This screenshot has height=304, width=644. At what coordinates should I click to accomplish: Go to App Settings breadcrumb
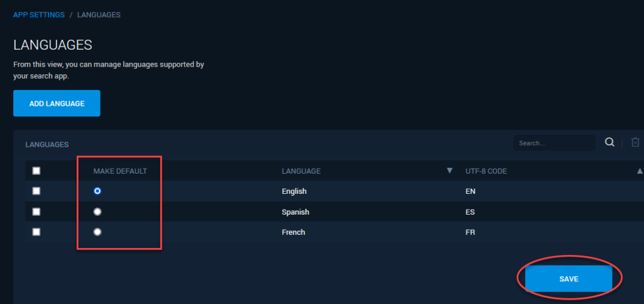(39, 14)
